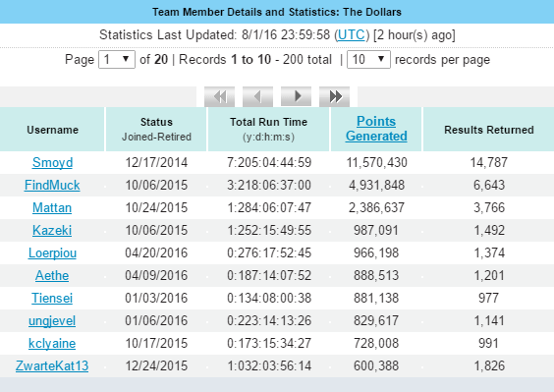Open Smoyd's user profile
Viewport: 554px width, 392px height.
(x=52, y=163)
